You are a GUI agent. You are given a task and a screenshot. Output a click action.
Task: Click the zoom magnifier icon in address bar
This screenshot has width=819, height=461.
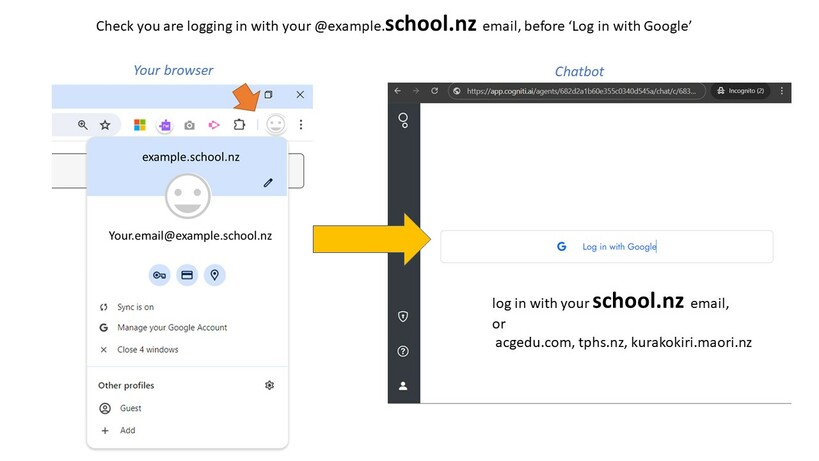(83, 125)
